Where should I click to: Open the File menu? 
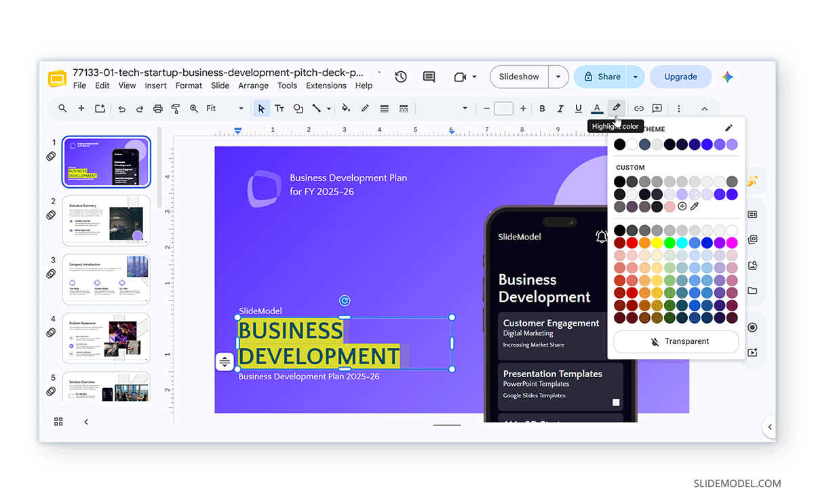79,85
